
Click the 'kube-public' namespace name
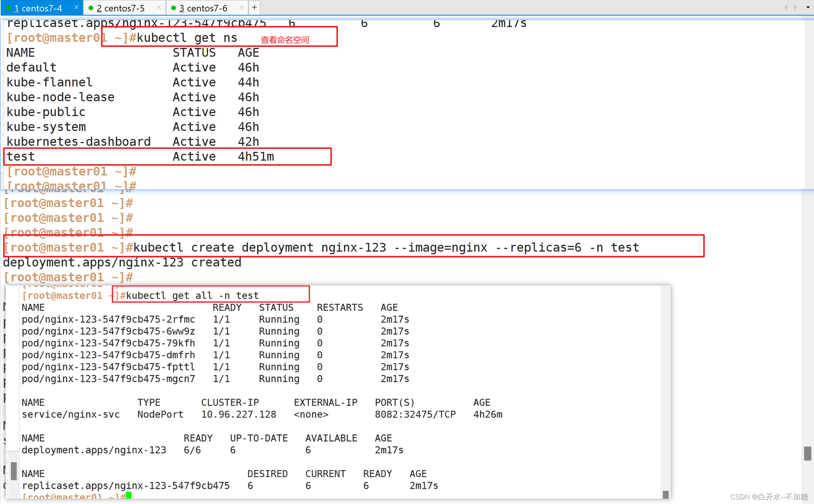(x=46, y=112)
